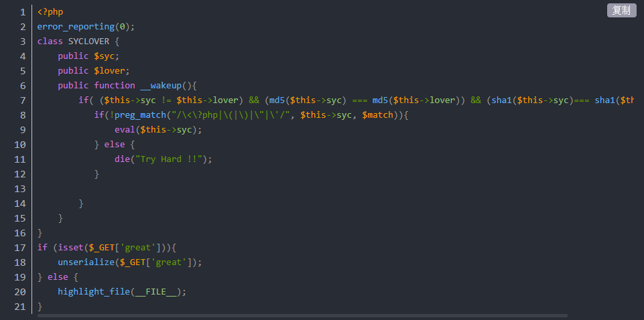
Task: Click the '$match' variable on line 8
Action: click(377, 115)
